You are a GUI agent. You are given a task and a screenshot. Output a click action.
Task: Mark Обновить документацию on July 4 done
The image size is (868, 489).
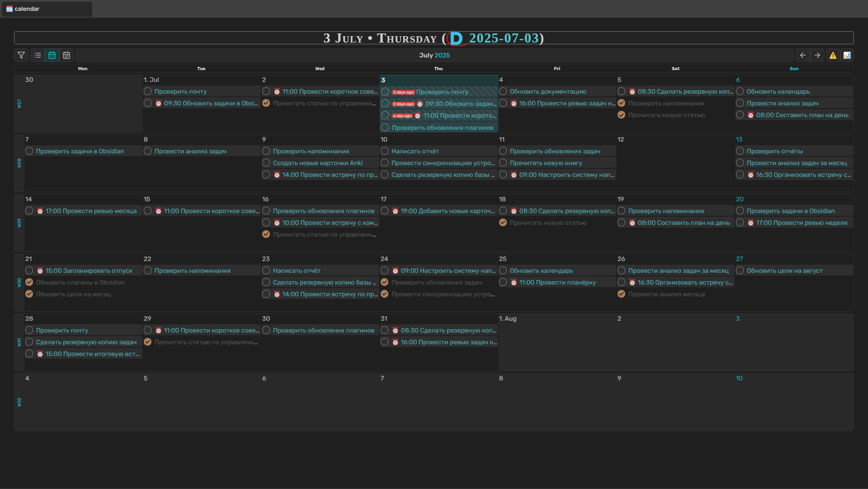(x=503, y=91)
